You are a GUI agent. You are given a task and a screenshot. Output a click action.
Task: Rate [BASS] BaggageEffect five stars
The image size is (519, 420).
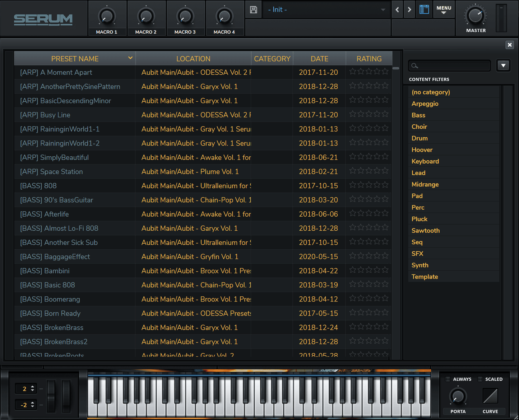pyautogui.click(x=385, y=255)
